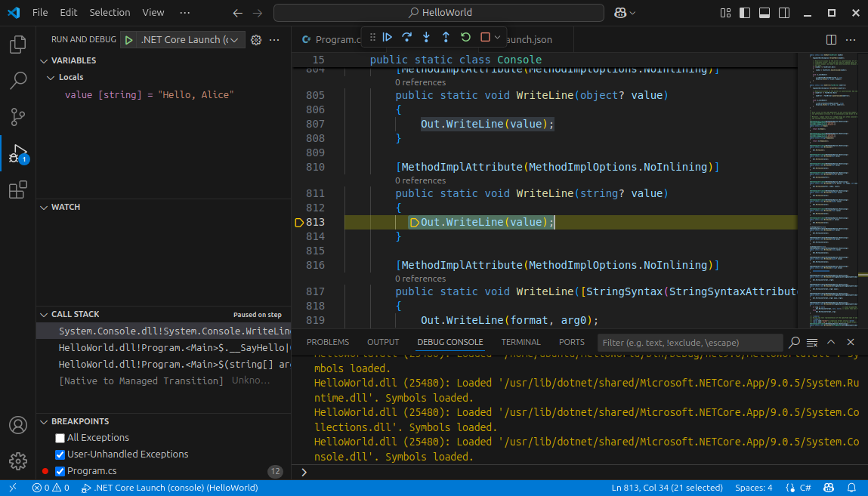Open the File menu

point(40,12)
